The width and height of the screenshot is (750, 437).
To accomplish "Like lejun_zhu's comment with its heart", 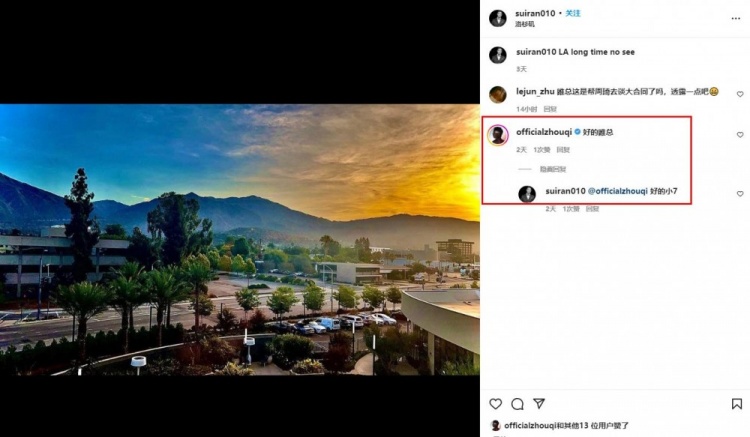I will click(x=740, y=94).
